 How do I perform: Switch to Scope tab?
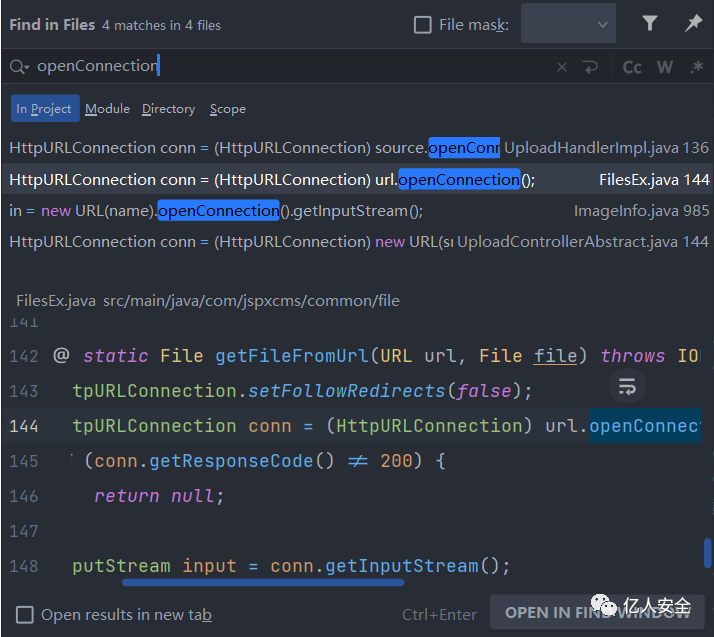228,109
